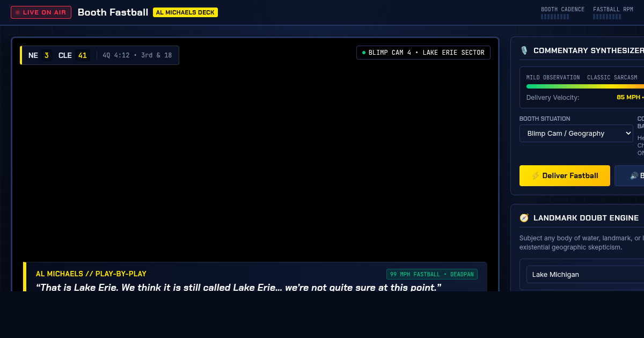Click the LIVE ON AIR badge
The image size is (644, 338).
41,12
